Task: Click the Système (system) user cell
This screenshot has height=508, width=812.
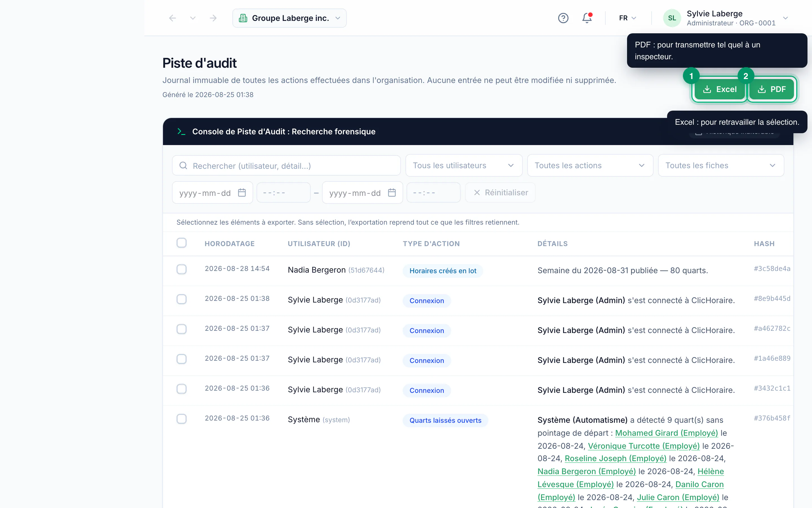Action: point(319,420)
